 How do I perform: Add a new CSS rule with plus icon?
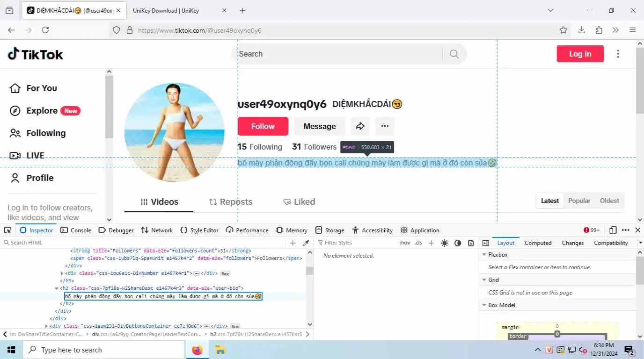(432, 243)
